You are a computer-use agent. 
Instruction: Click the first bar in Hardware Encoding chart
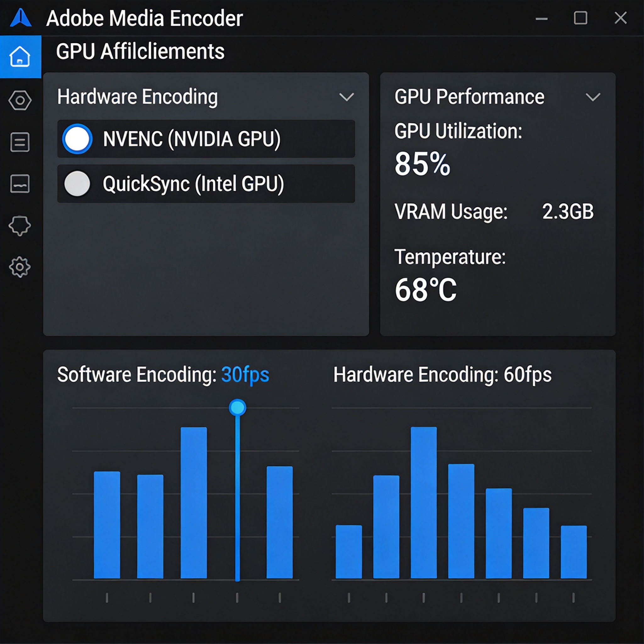[349, 552]
